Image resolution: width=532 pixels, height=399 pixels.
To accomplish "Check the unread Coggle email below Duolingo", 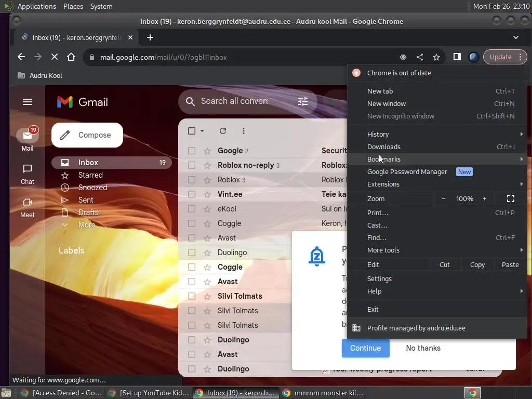I will coord(192,267).
